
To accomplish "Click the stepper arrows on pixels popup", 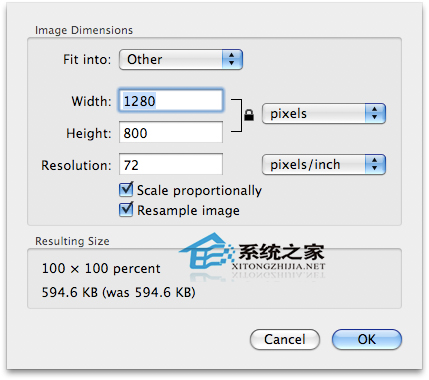I will [x=375, y=114].
